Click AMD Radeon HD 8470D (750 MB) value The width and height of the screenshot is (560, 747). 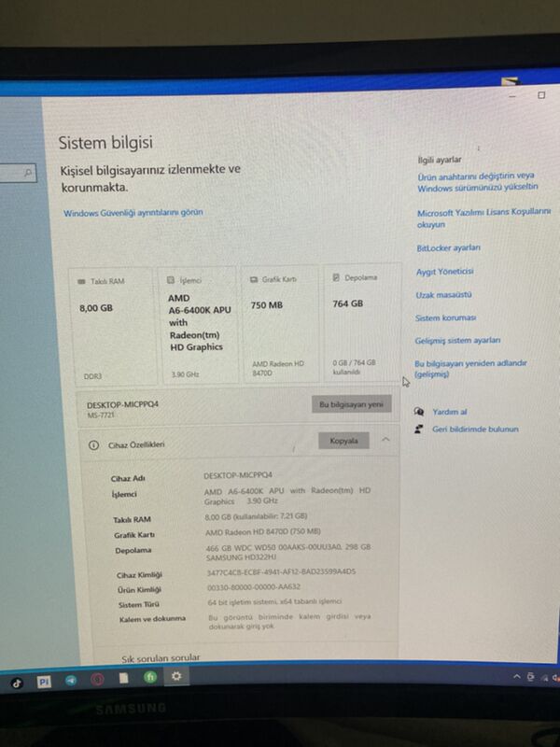(x=263, y=531)
